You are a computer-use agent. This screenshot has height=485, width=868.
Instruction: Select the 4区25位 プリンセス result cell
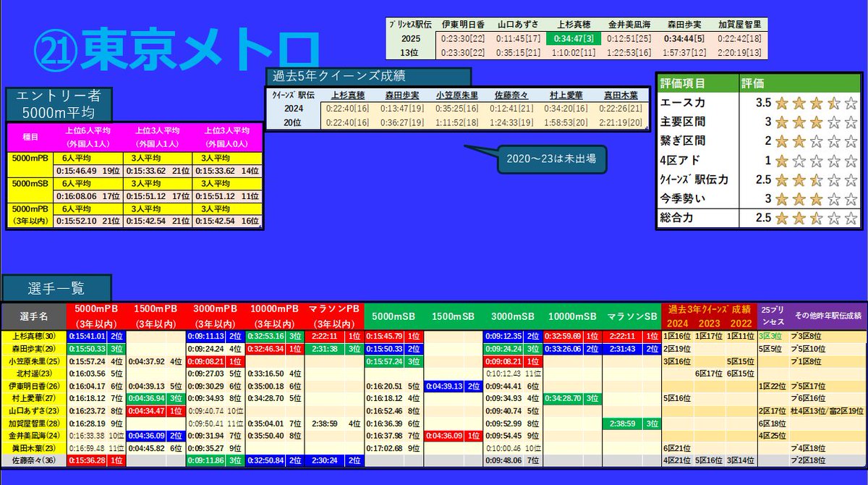click(773, 435)
